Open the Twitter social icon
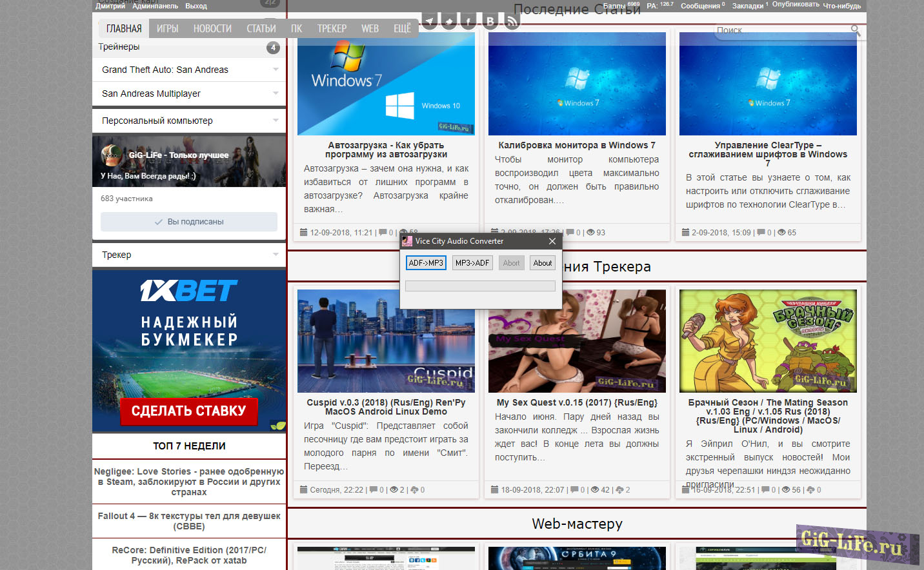The image size is (924, 570). pos(450,21)
